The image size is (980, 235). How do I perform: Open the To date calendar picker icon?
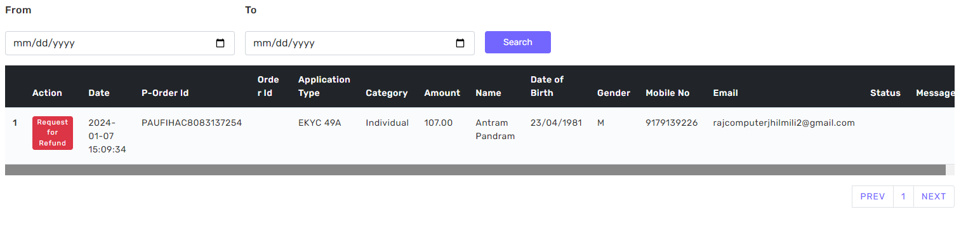tap(460, 43)
